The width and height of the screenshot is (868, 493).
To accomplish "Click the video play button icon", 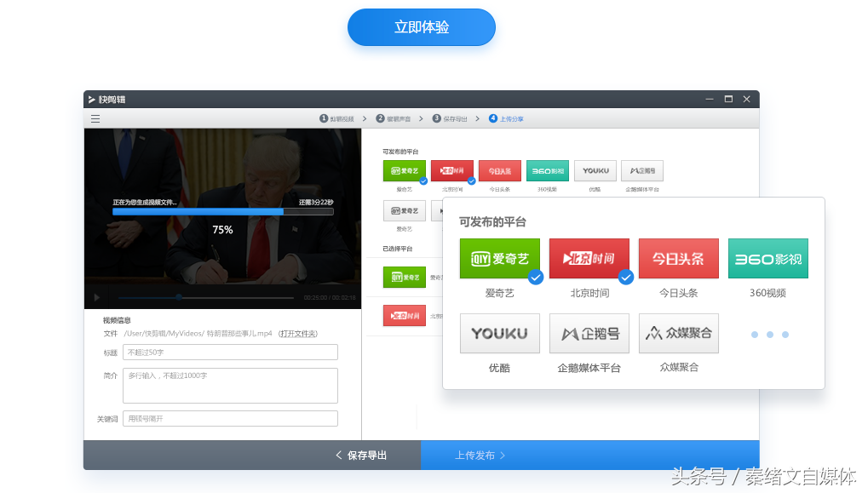I will pos(96,297).
